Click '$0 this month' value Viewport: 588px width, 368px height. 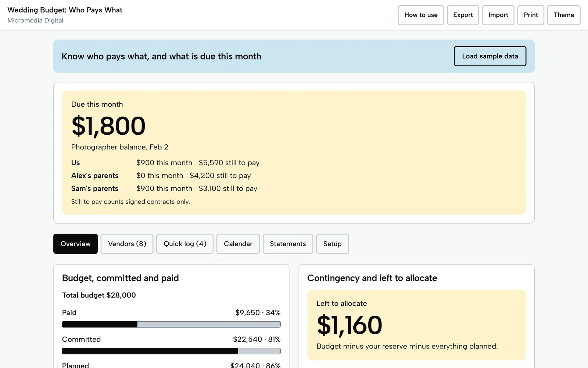159,176
